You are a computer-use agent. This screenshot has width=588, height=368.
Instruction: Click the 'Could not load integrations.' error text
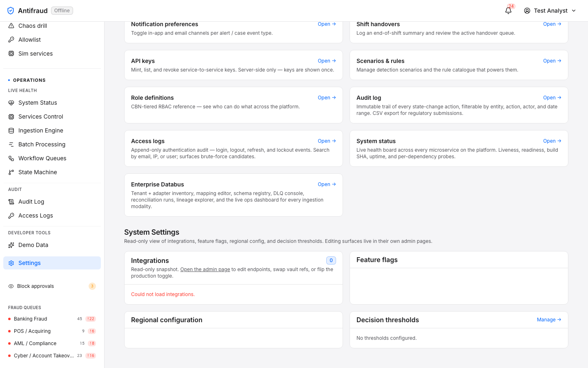click(x=163, y=294)
